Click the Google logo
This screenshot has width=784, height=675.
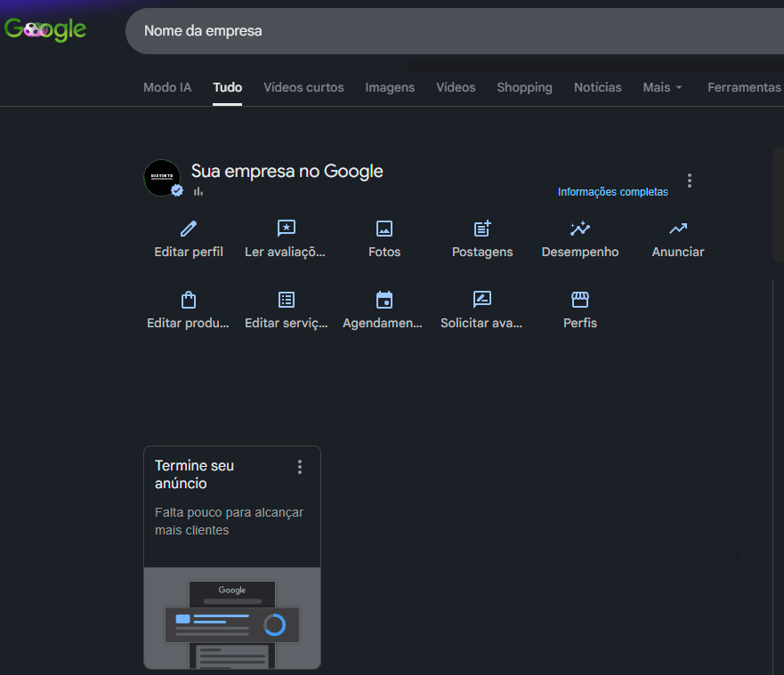click(x=45, y=29)
